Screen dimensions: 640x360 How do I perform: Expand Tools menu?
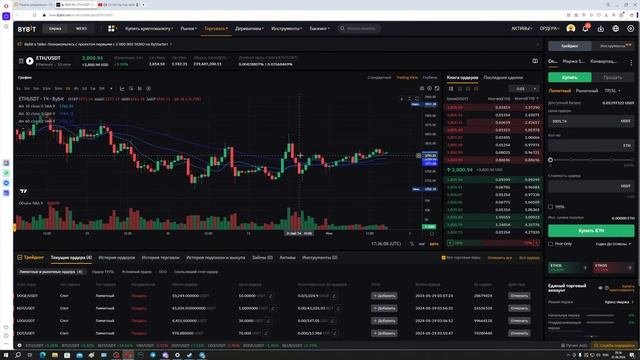287,29
